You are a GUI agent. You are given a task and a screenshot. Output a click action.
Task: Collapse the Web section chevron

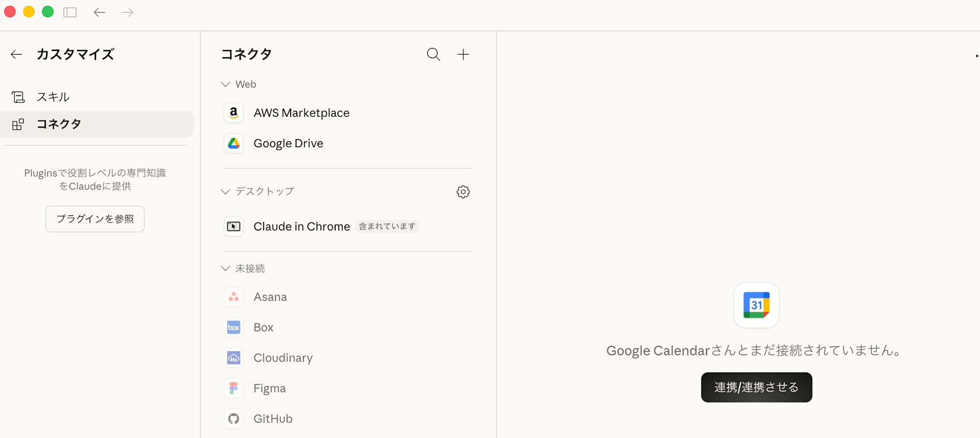point(225,84)
